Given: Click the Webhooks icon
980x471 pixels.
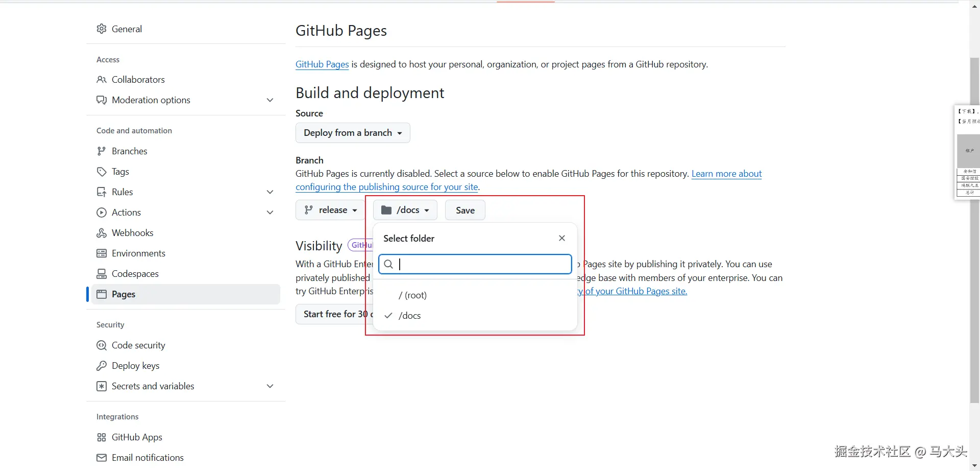Looking at the screenshot, I should pyautogui.click(x=102, y=233).
